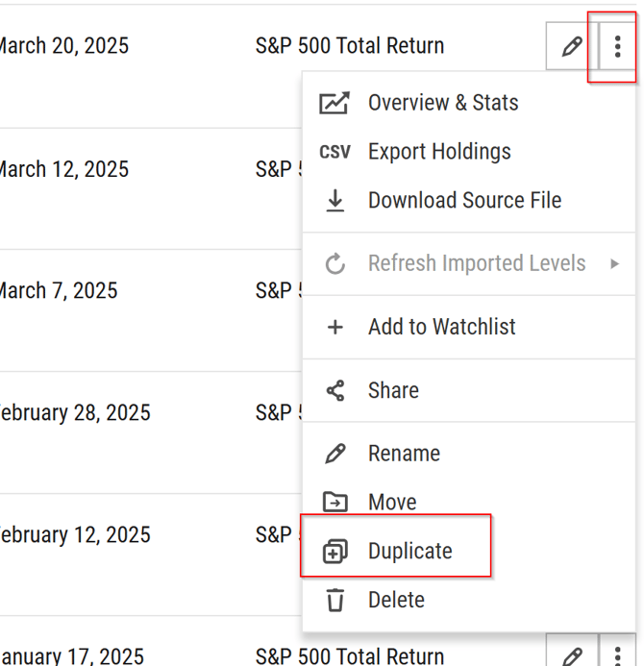The width and height of the screenshot is (644, 666).
Task: Click the pencil edit icon for January 17, 2025 row
Action: pyautogui.click(x=572, y=656)
